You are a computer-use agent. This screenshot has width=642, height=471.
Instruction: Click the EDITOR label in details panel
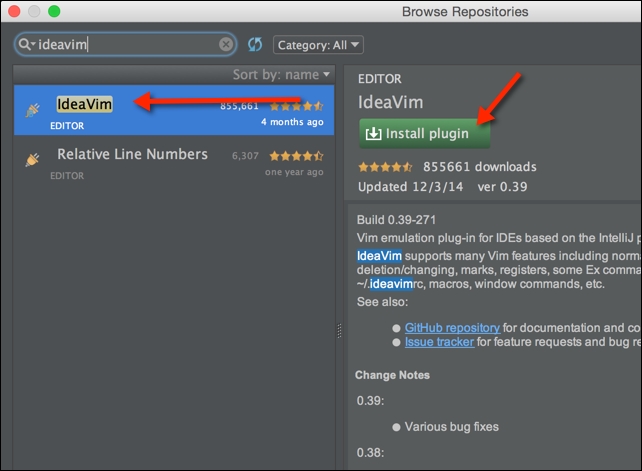[380, 79]
